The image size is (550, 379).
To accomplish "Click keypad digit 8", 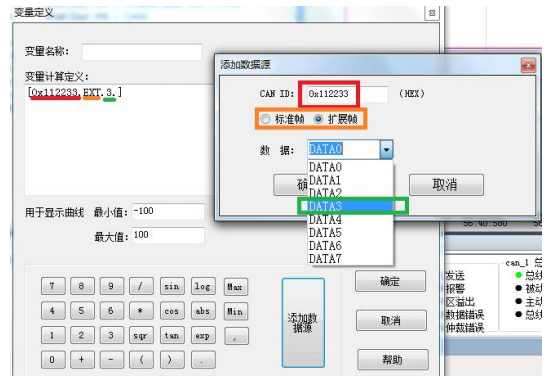I will [82, 286].
